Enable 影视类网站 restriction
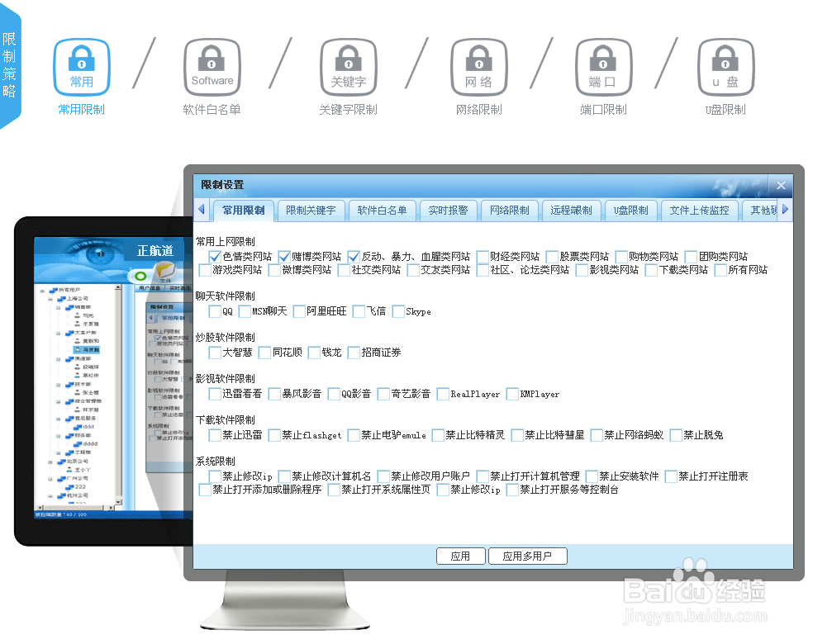813x644 pixels. click(582, 270)
